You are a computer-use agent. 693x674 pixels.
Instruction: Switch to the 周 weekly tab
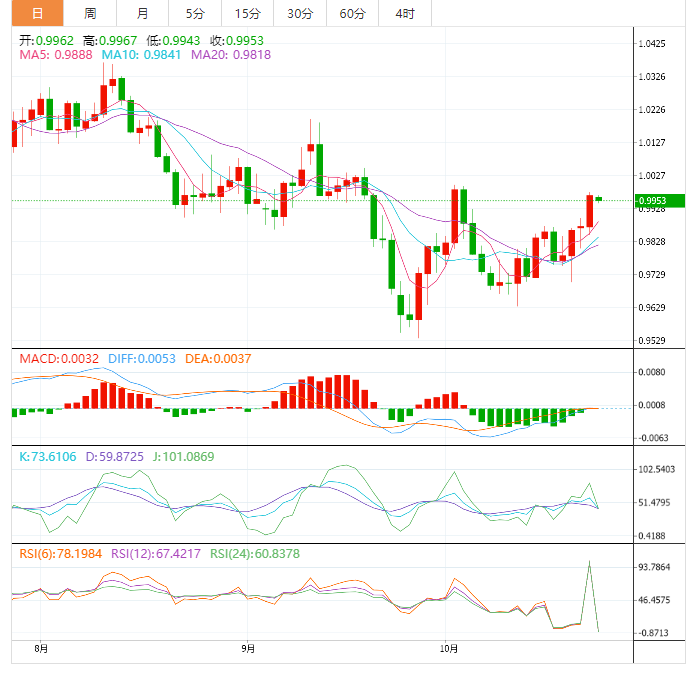pos(90,13)
